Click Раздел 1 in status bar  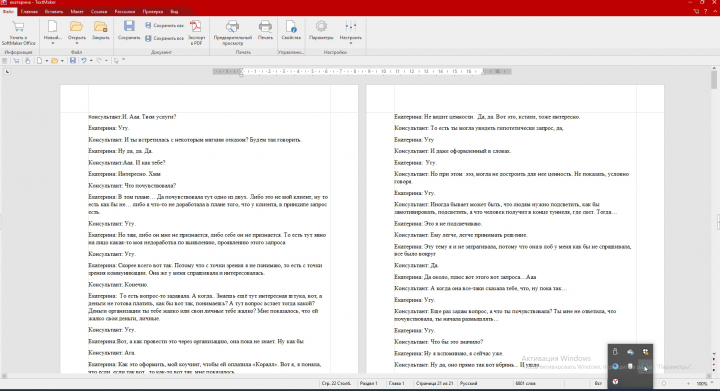pyautogui.click(x=368, y=383)
